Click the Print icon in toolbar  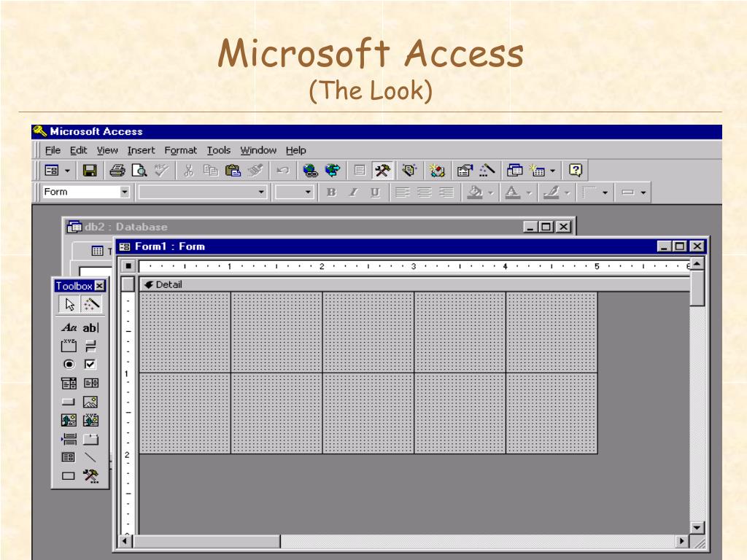(x=117, y=171)
